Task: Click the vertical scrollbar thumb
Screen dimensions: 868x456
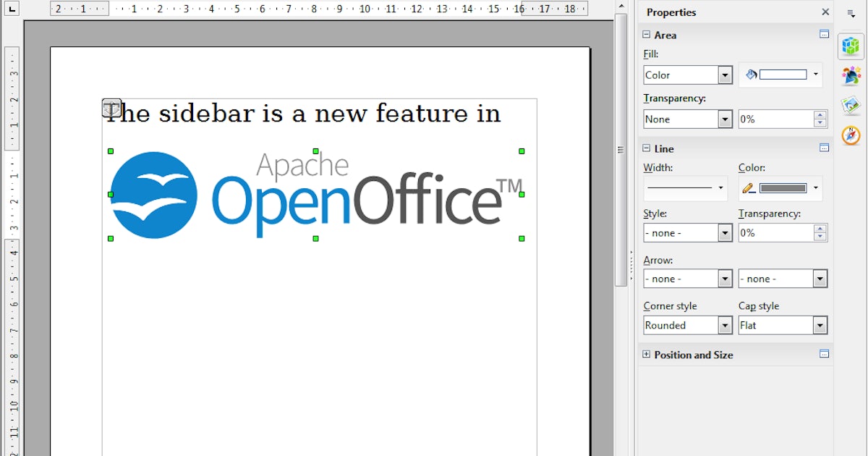Action: [621, 150]
